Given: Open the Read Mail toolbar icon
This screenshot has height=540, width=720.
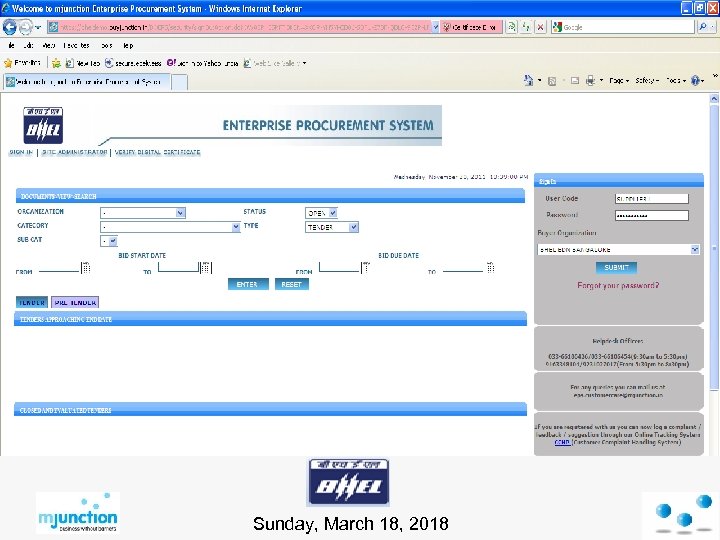Looking at the screenshot, I should coord(574,81).
